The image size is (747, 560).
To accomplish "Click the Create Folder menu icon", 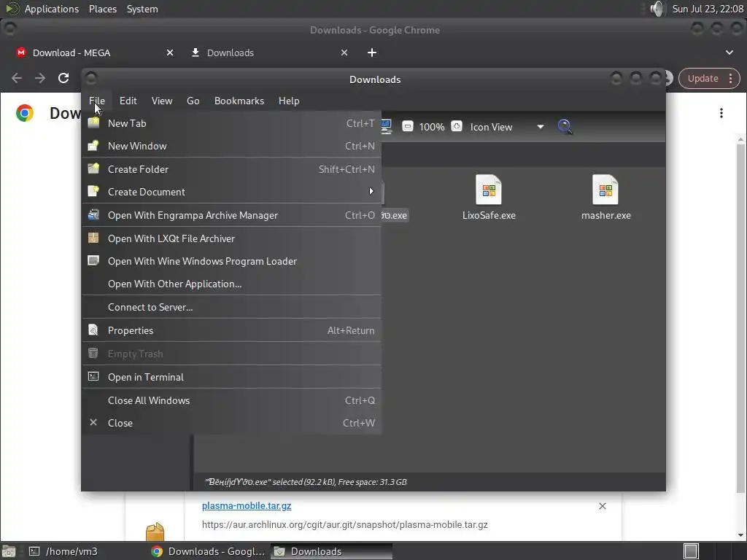I will [93, 168].
